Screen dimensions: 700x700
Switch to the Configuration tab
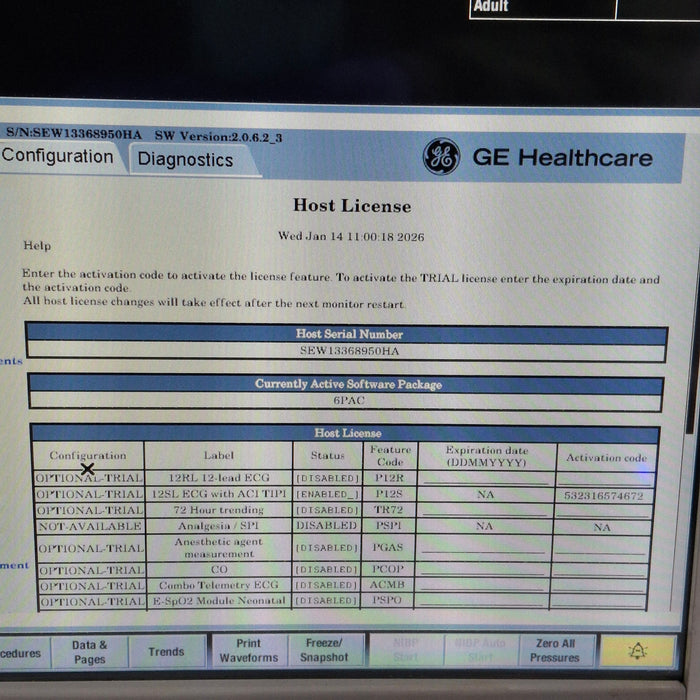pyautogui.click(x=58, y=157)
